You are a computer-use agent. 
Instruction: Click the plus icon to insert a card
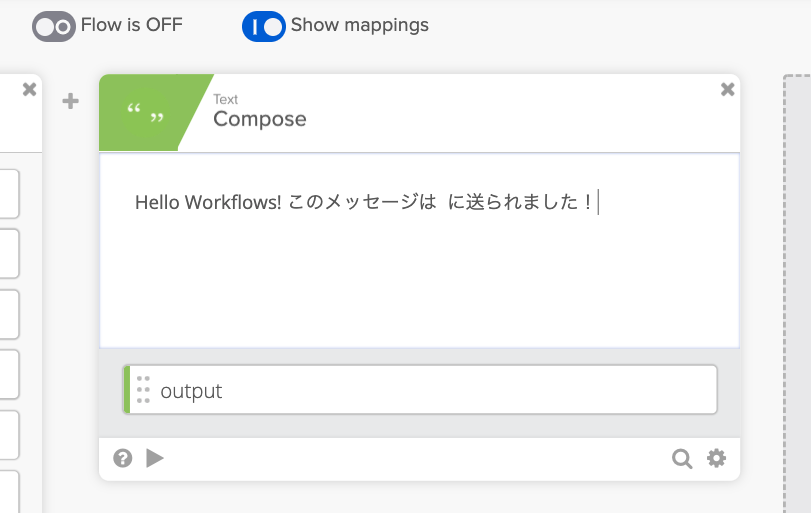70,101
